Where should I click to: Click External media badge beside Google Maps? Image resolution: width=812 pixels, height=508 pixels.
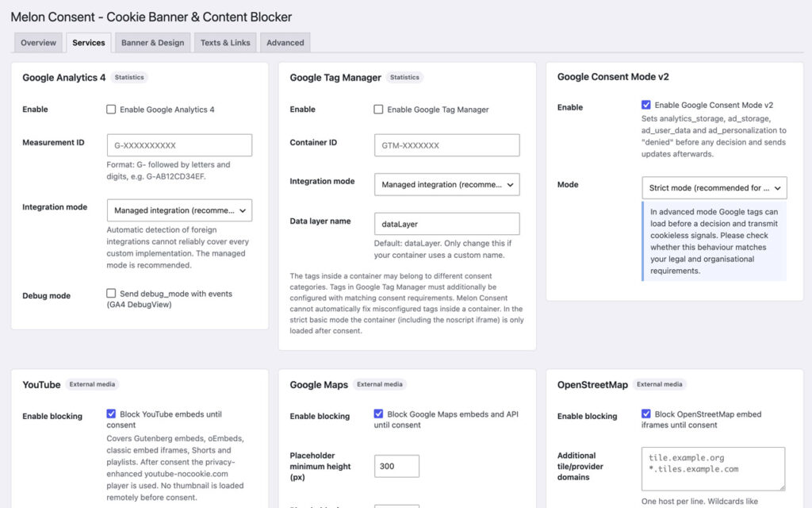(x=380, y=384)
